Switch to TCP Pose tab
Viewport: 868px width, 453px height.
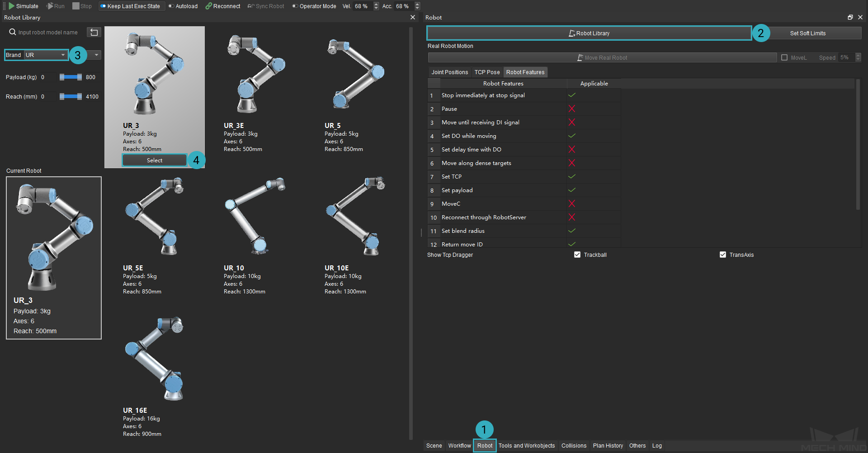(487, 72)
